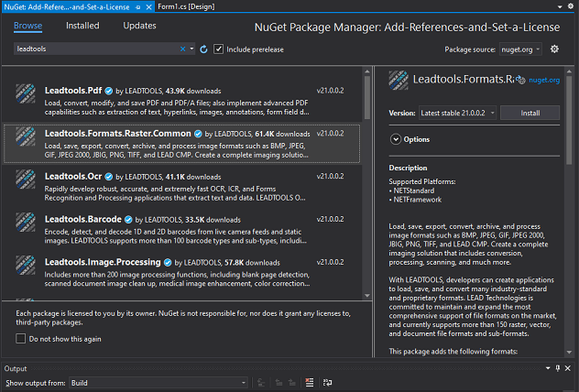Click the package list scroll-down arrow
The image size is (579, 392).
[x=367, y=295]
